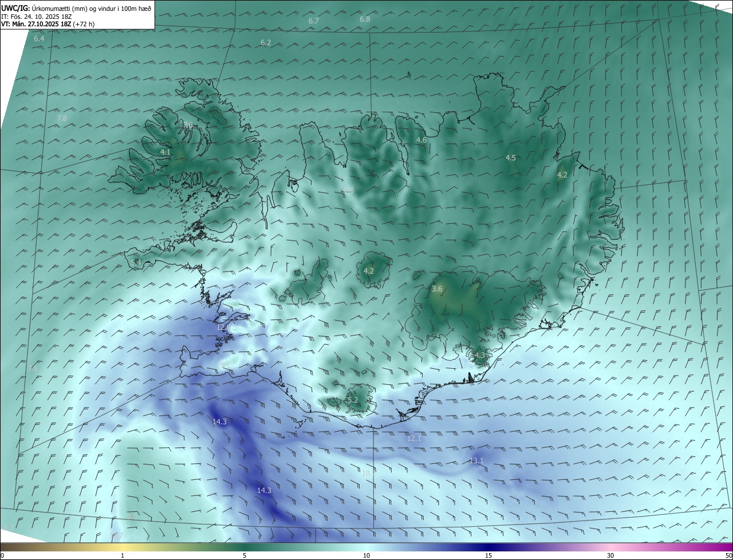Click the 4.5 value label
The height and width of the screenshot is (560, 733).
pyautogui.click(x=511, y=157)
